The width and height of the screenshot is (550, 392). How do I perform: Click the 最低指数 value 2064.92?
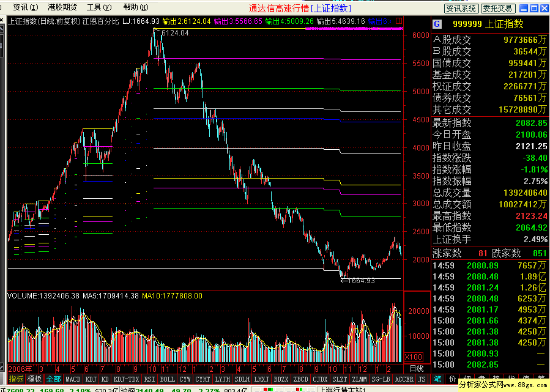(532, 227)
